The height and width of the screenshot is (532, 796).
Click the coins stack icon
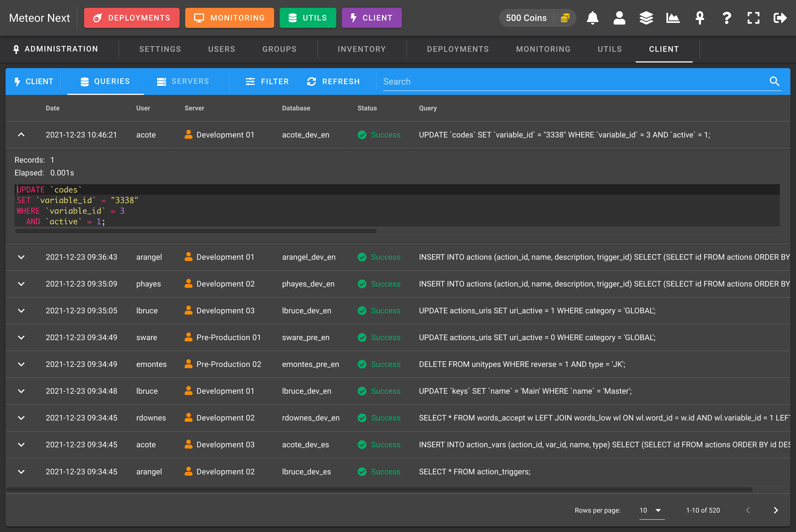(565, 18)
